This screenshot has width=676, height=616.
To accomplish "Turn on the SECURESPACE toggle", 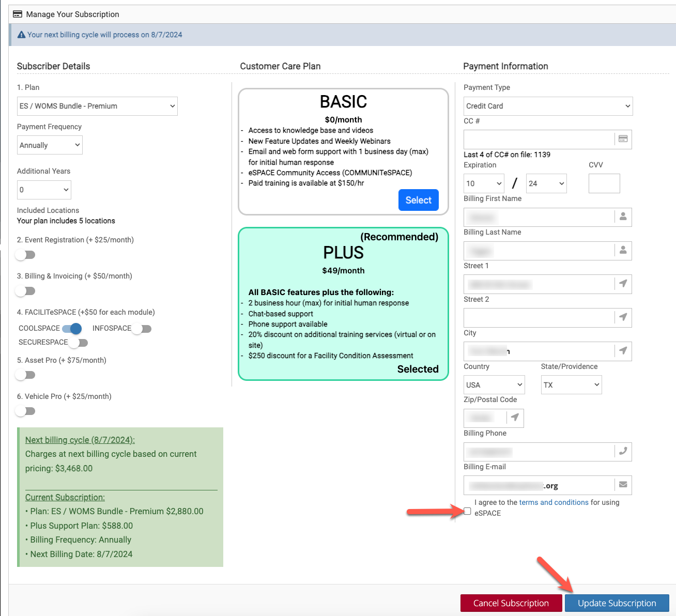I will (x=79, y=343).
